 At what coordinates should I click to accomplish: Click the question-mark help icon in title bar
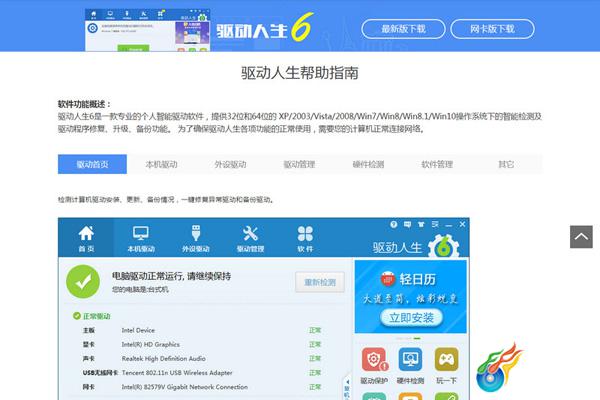point(393,225)
